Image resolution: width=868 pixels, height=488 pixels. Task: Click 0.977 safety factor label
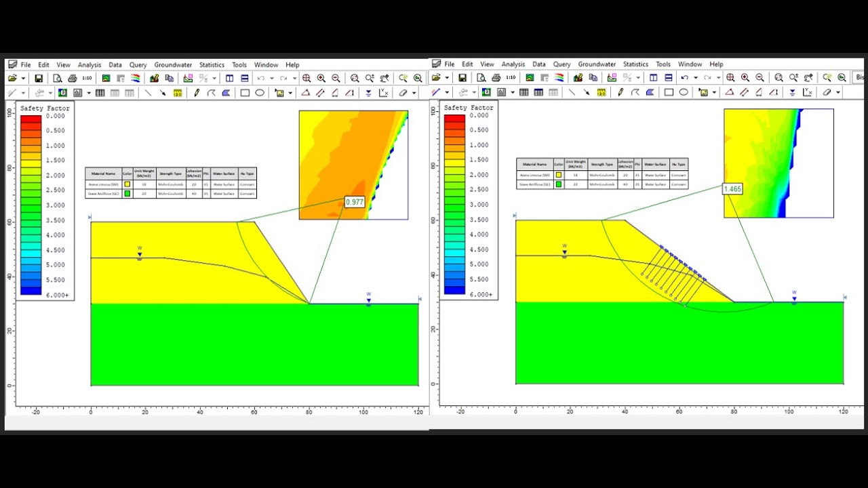tap(355, 202)
